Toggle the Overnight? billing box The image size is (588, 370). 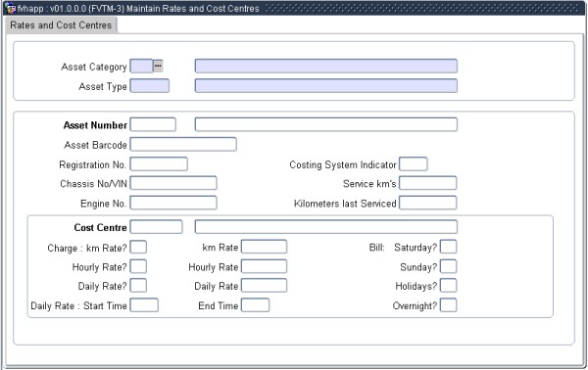[449, 305]
